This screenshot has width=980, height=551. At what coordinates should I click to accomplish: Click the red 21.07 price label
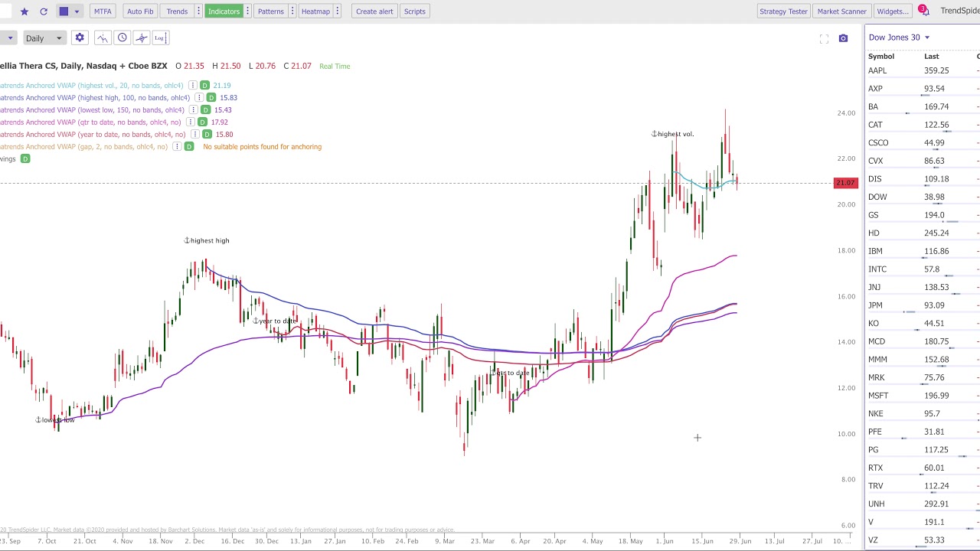[x=845, y=183]
